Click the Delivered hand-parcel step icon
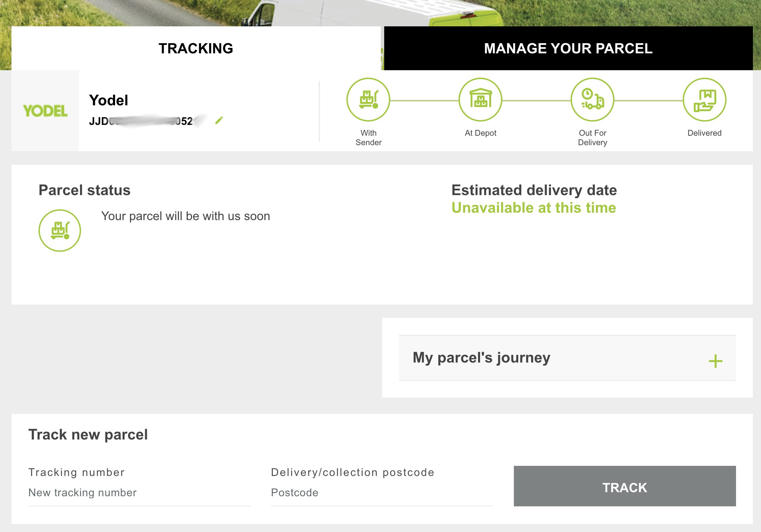The image size is (761, 532). 704,100
